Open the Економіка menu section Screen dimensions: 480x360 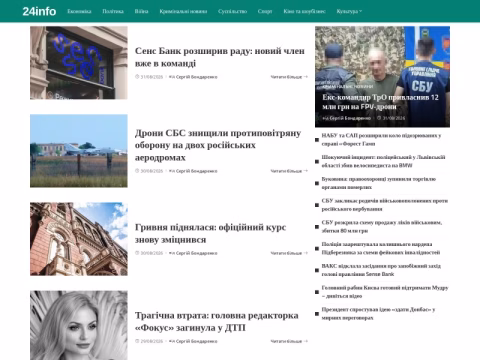tap(79, 11)
